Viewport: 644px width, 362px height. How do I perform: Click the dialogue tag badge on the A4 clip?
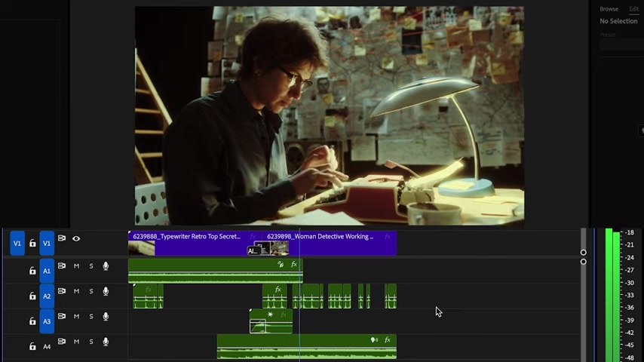click(x=374, y=340)
